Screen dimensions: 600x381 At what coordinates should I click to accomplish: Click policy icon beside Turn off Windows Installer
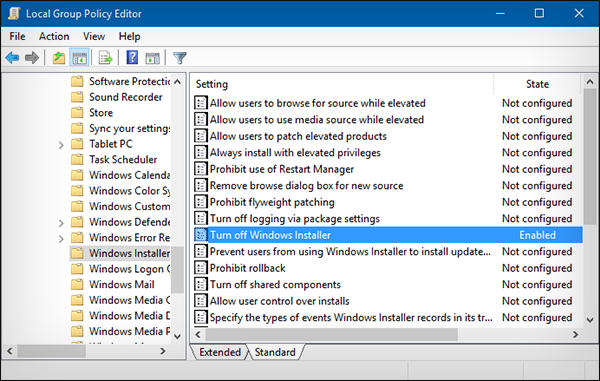pyautogui.click(x=201, y=234)
